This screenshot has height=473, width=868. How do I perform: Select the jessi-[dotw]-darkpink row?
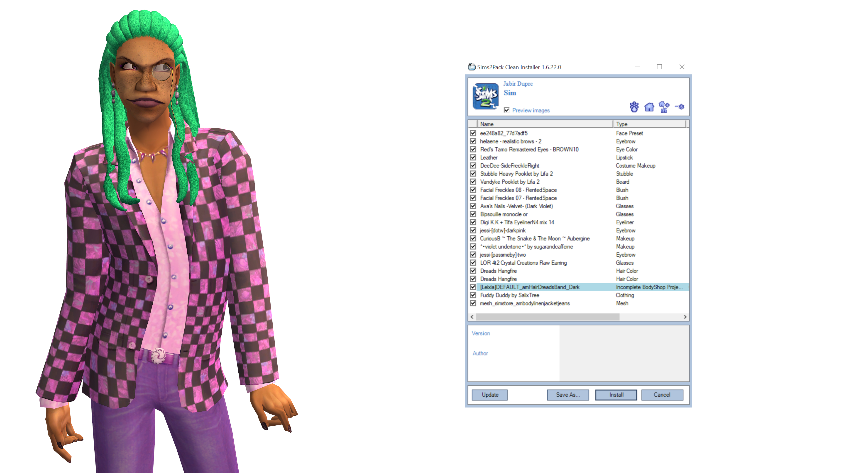[578, 230]
